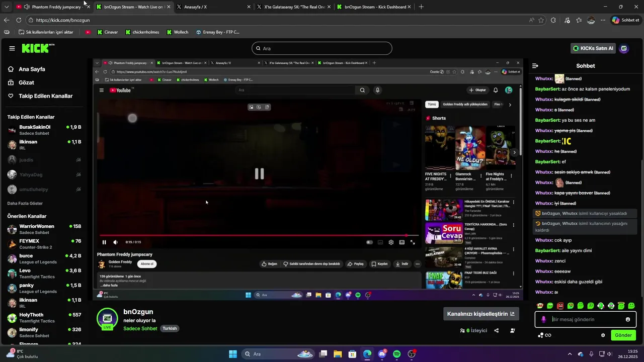Toggle fullscreen in YouTube player
This screenshot has height=362, width=644.
click(413, 242)
